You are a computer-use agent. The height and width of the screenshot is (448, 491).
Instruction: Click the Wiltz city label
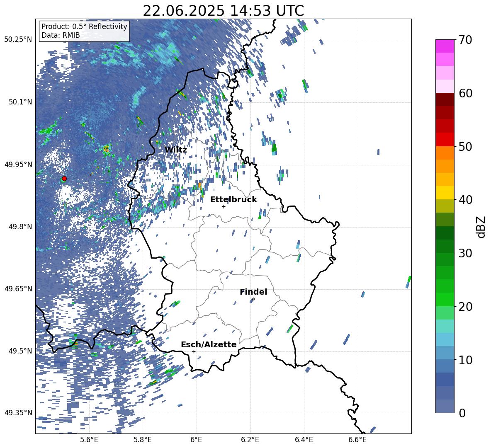[176, 150]
